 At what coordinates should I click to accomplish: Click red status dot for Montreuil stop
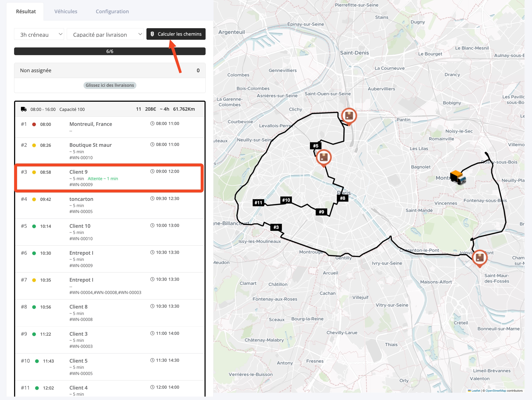34,124
